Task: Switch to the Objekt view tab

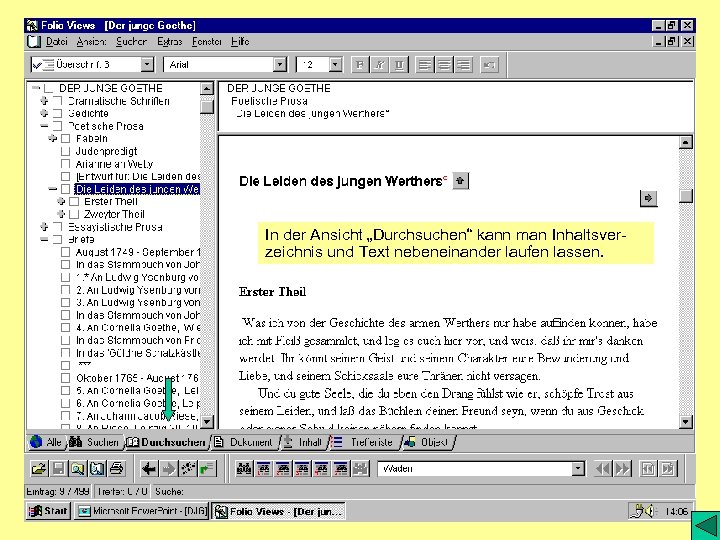Action: pyautogui.click(x=427, y=442)
